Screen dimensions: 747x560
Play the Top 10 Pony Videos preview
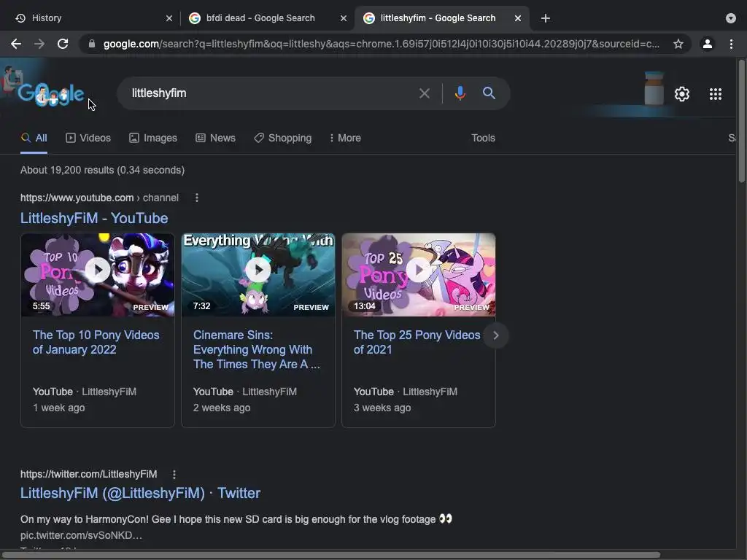click(x=98, y=270)
